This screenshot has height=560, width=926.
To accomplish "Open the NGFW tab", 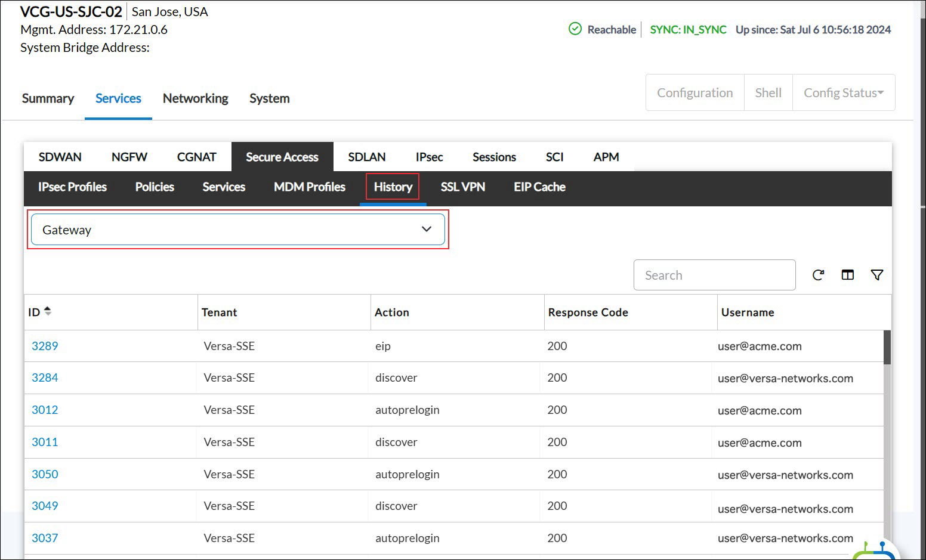I will tap(129, 156).
